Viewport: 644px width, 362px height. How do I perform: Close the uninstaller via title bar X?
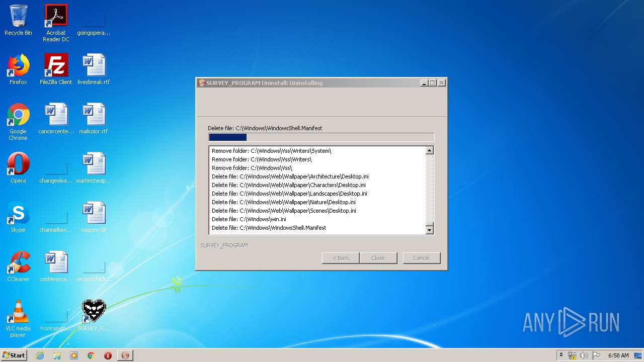coord(442,83)
